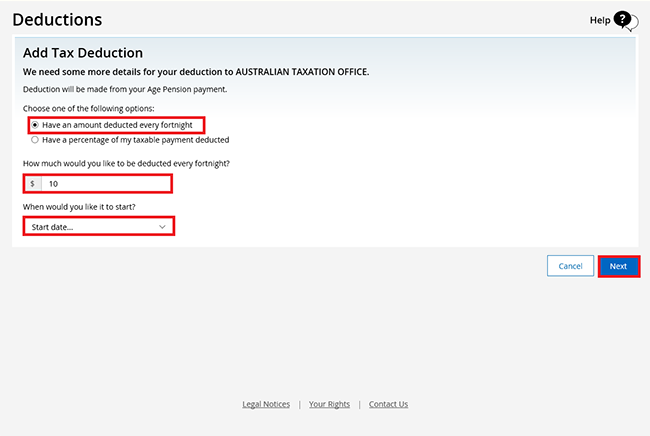Click 'When would you like it to start?' label
The width and height of the screenshot is (650, 436).
79,207
